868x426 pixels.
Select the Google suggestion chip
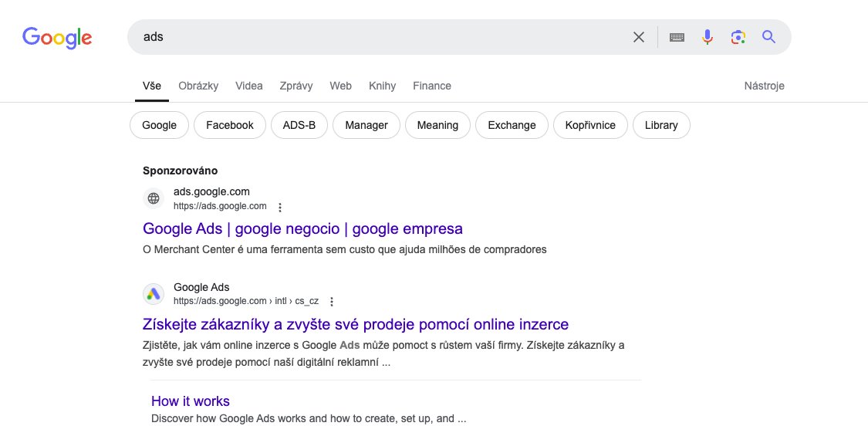coord(160,125)
